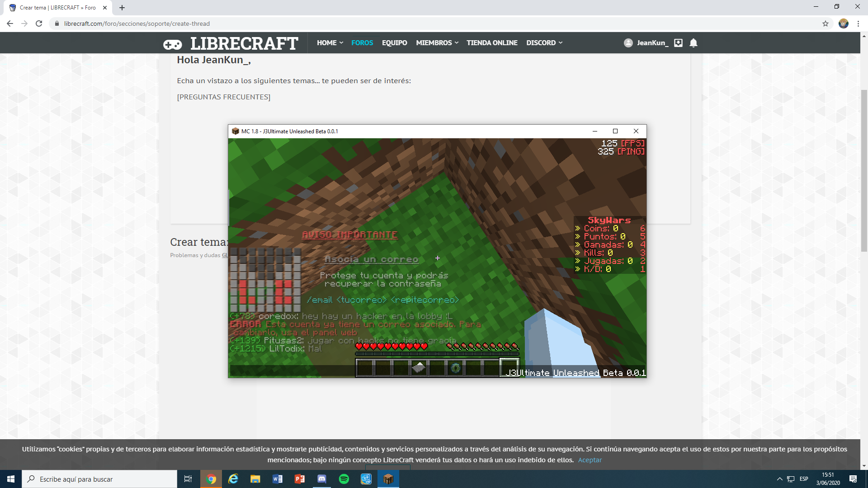The height and width of the screenshot is (488, 868).
Task: Go to the FOROS menu item
Action: (362, 43)
